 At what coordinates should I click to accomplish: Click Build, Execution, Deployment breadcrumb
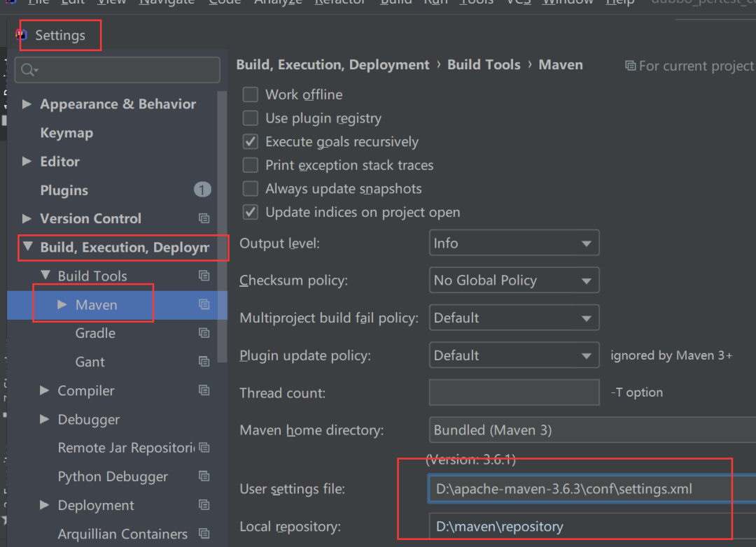[332, 64]
